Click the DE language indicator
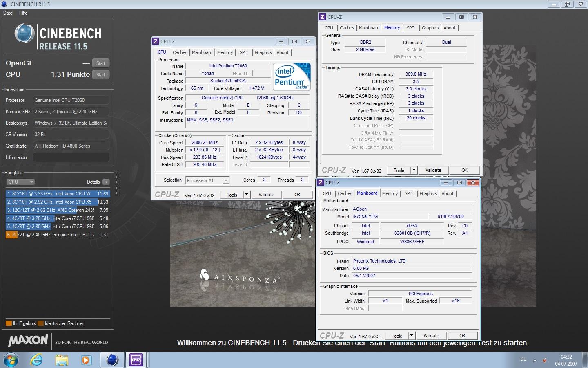Screen dimensions: 588x368 click(523, 359)
